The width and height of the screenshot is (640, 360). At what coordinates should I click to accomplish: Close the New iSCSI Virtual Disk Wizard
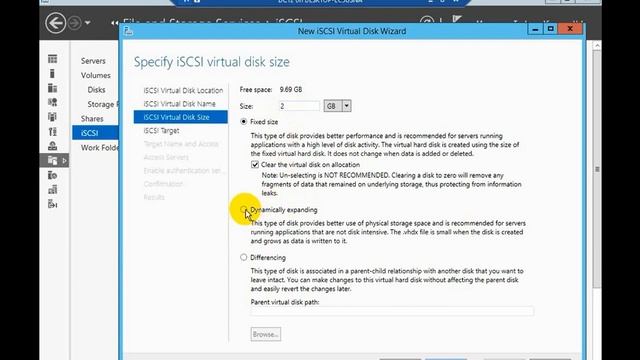[x=570, y=29]
